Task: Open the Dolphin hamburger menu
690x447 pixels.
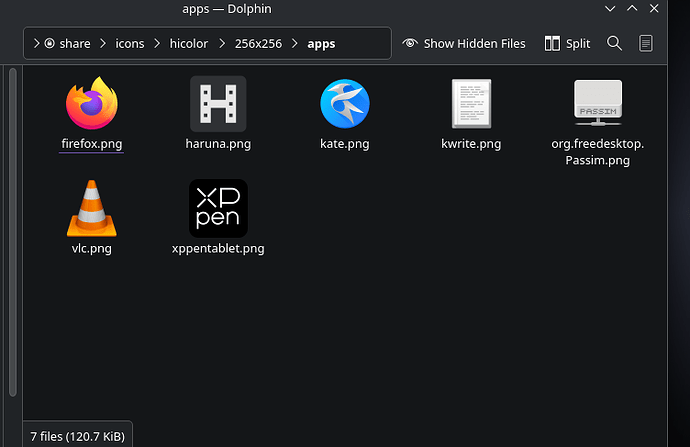Action: [x=646, y=44]
